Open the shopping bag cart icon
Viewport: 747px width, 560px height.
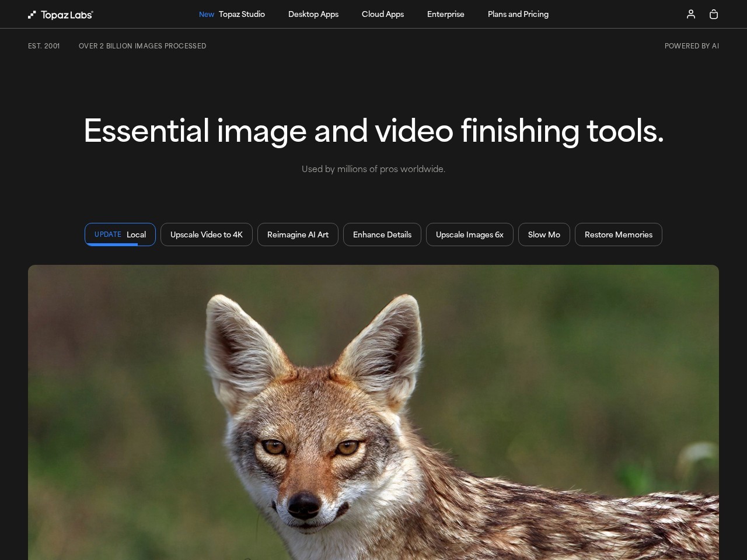[x=713, y=14]
